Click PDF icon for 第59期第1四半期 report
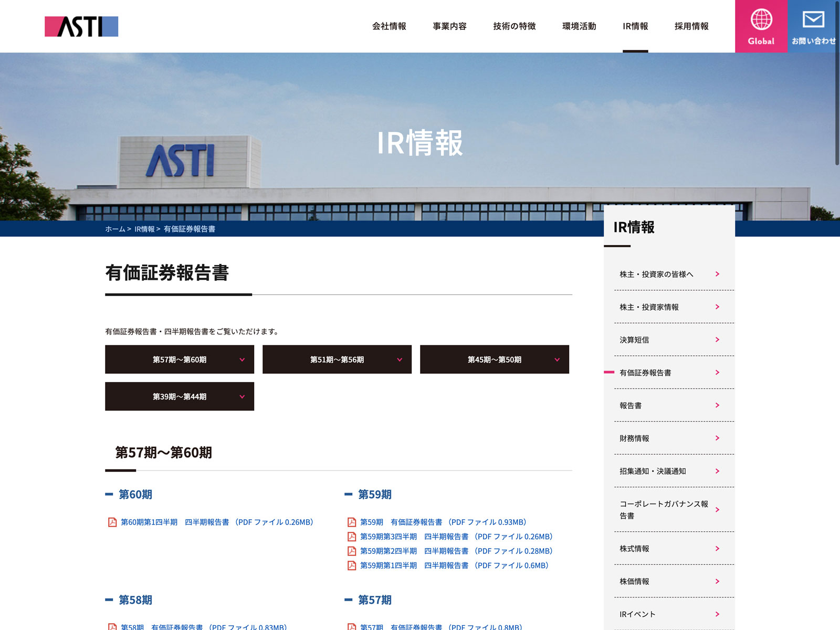The image size is (840, 630). pyautogui.click(x=352, y=565)
